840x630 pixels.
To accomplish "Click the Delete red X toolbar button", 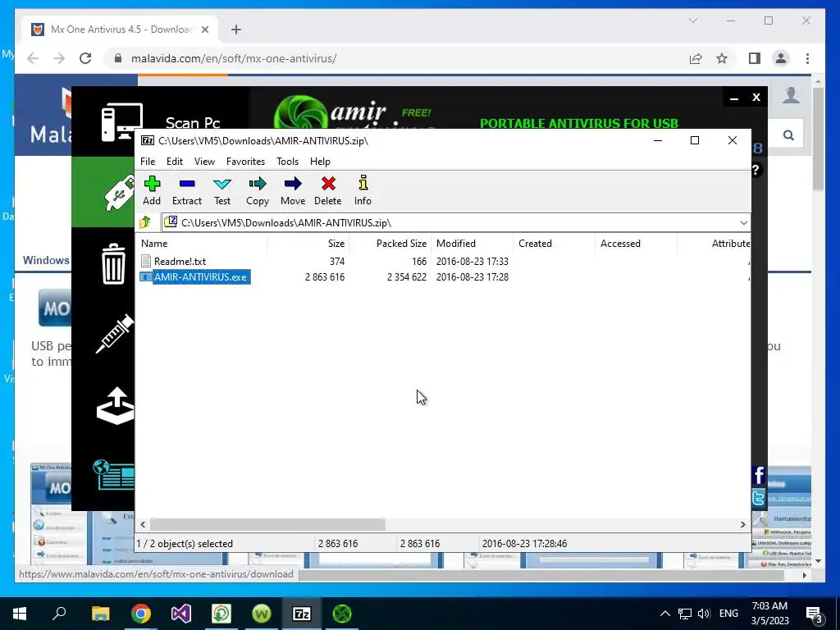I will pyautogui.click(x=328, y=190).
